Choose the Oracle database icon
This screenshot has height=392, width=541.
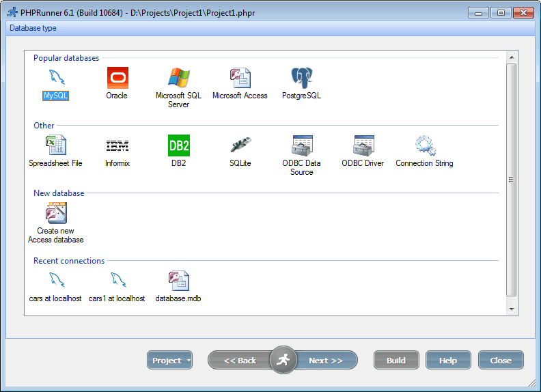pos(117,78)
